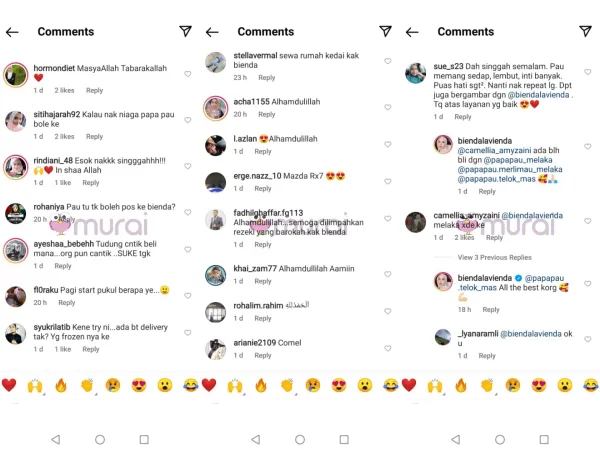Open acha1155's profile avatar
600x450 pixels.
tap(215, 106)
